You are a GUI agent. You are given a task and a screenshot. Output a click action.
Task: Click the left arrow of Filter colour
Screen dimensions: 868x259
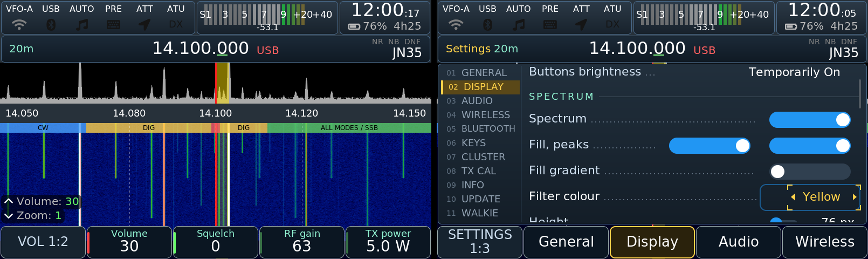(x=793, y=197)
